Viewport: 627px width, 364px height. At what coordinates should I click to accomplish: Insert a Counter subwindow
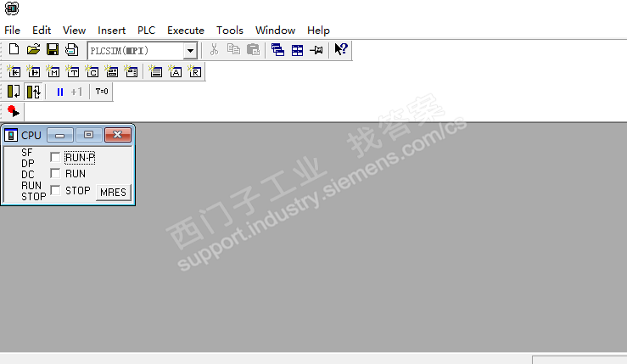(92, 71)
